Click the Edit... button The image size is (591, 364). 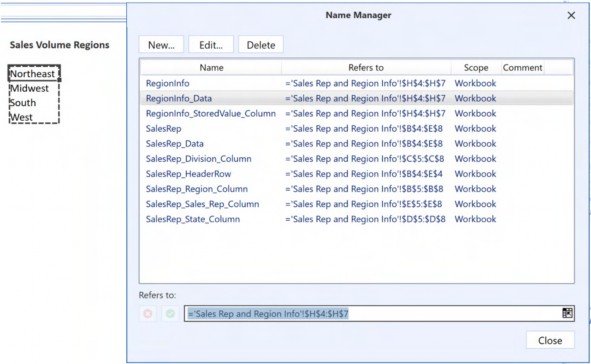tap(211, 45)
